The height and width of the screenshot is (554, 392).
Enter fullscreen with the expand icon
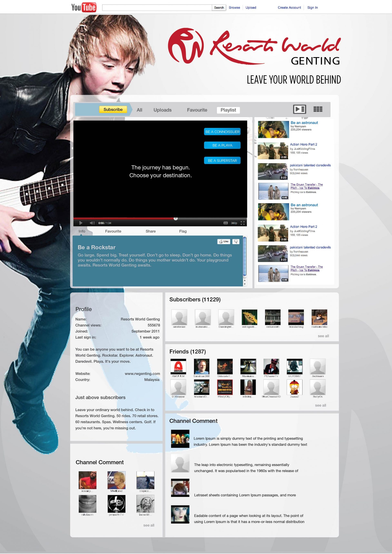tap(243, 223)
